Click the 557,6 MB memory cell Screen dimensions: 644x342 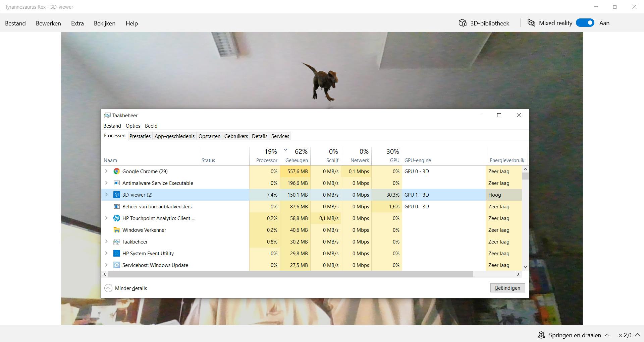tap(295, 171)
